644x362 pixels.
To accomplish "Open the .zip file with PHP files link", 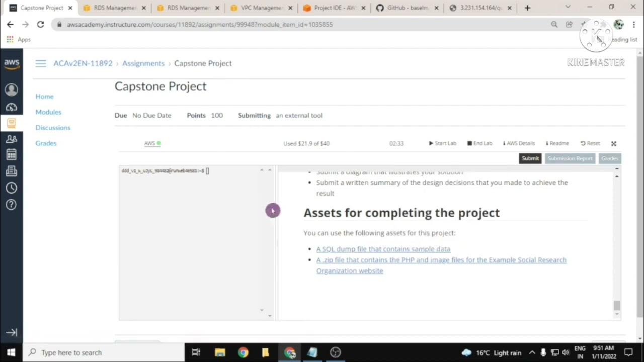I will click(441, 265).
